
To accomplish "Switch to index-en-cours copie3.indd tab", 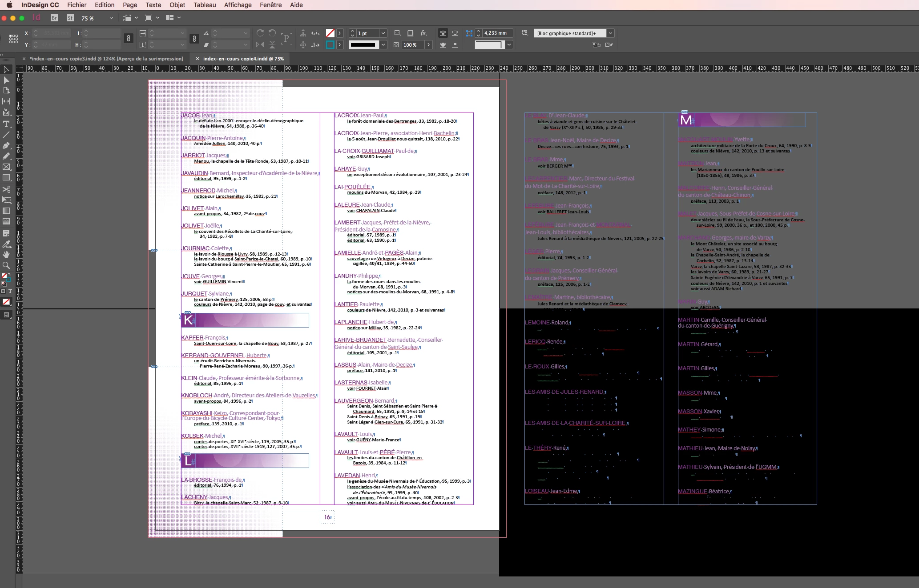I will [x=106, y=59].
